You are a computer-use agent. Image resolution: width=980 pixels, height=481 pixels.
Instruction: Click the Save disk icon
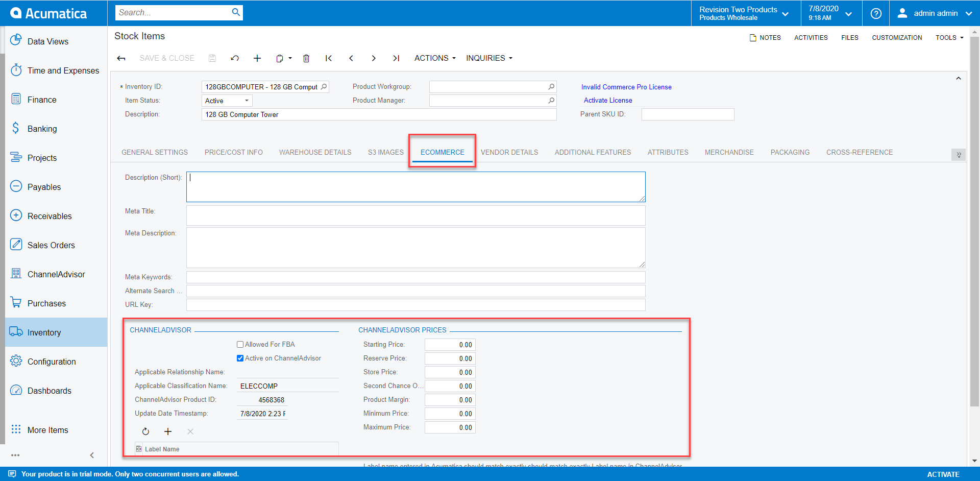click(212, 58)
